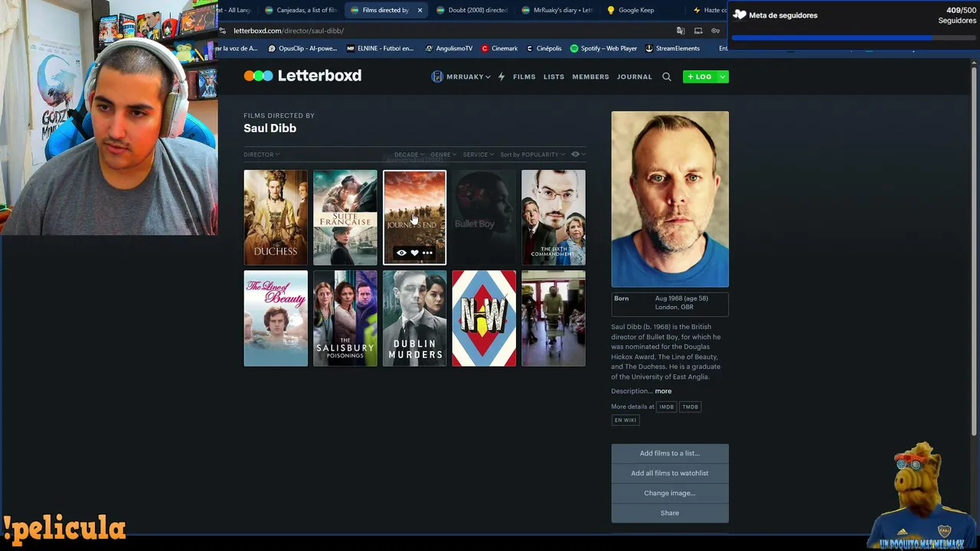The image size is (980, 551).
Task: Click the Change image button
Action: pos(670,493)
